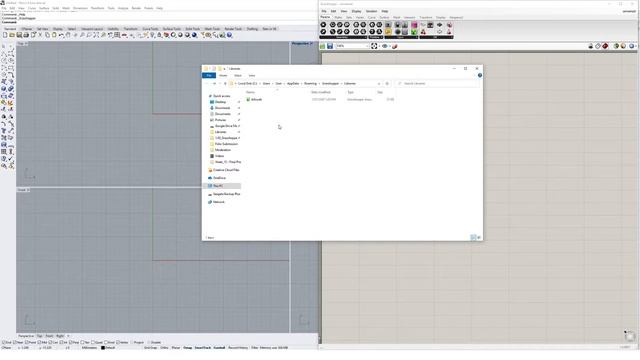This screenshot has width=640, height=360.
Task: Open the Top viewport title dropdown
Action: (x=27, y=43)
